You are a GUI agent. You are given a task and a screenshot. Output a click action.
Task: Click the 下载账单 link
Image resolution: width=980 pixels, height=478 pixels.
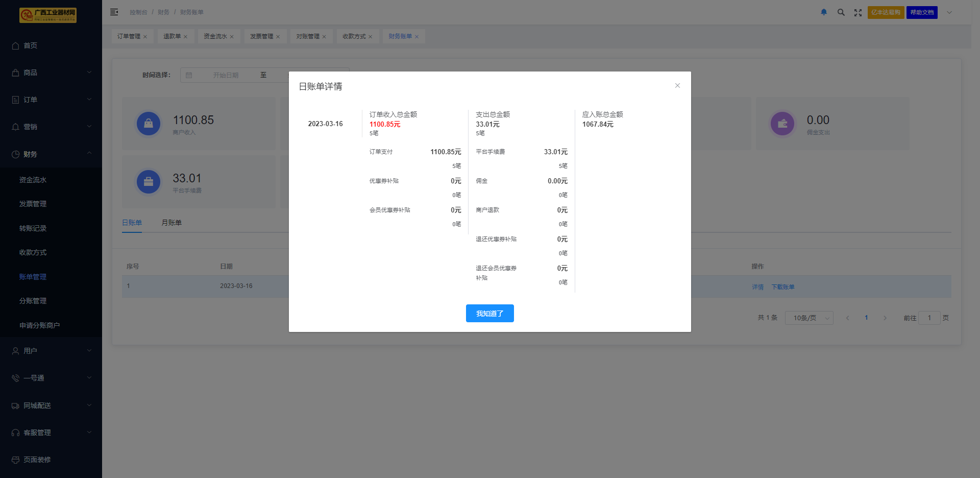tap(783, 287)
